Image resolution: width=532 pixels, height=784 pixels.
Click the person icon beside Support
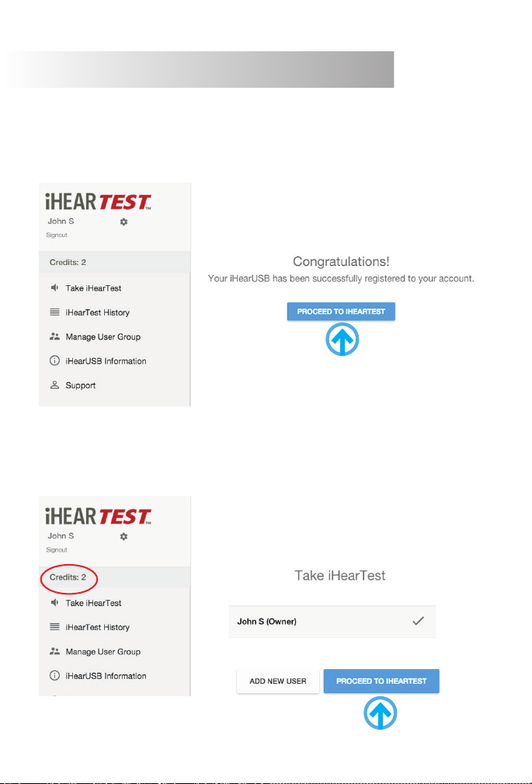tap(54, 385)
